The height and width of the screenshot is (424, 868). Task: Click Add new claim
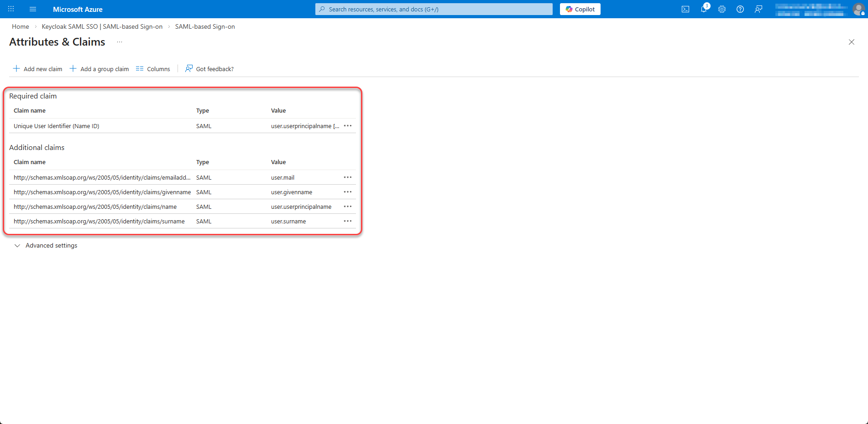(37, 69)
